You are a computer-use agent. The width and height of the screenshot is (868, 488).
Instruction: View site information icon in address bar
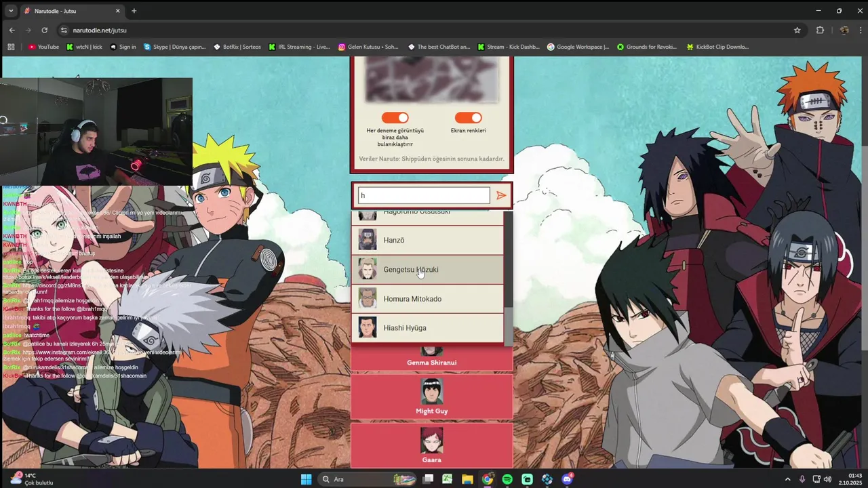click(x=64, y=30)
